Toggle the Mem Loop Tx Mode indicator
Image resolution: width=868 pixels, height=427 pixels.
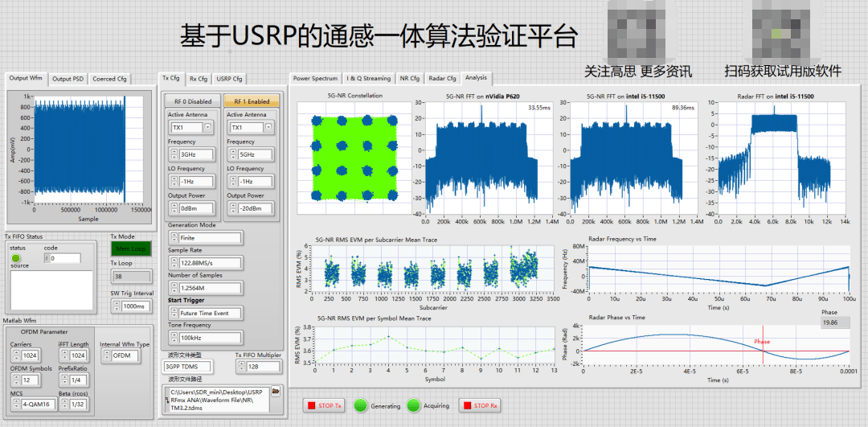(x=131, y=248)
